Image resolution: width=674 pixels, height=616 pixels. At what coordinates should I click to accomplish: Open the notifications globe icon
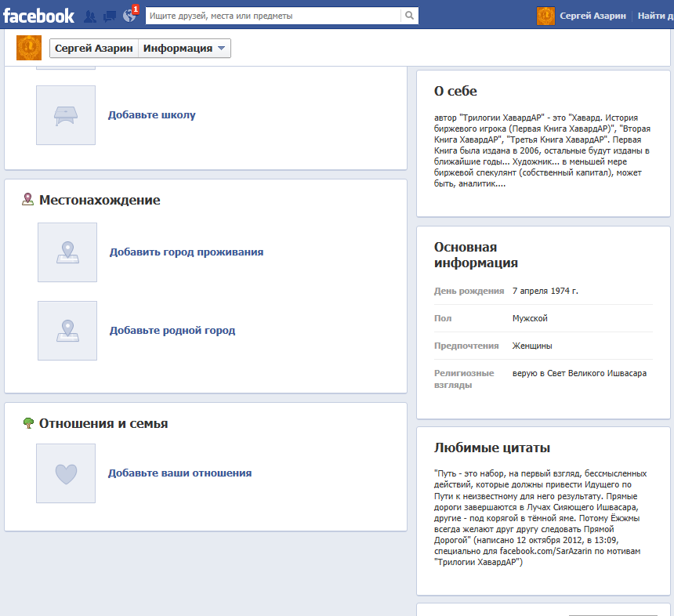tap(129, 16)
